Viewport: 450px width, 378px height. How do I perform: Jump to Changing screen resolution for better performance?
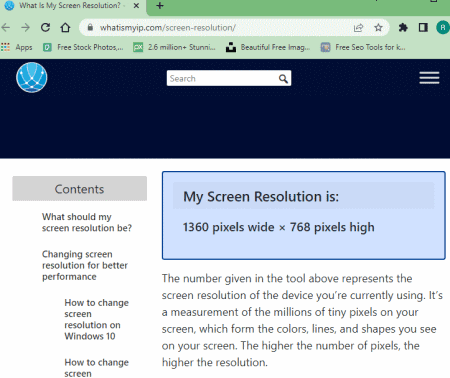85,265
